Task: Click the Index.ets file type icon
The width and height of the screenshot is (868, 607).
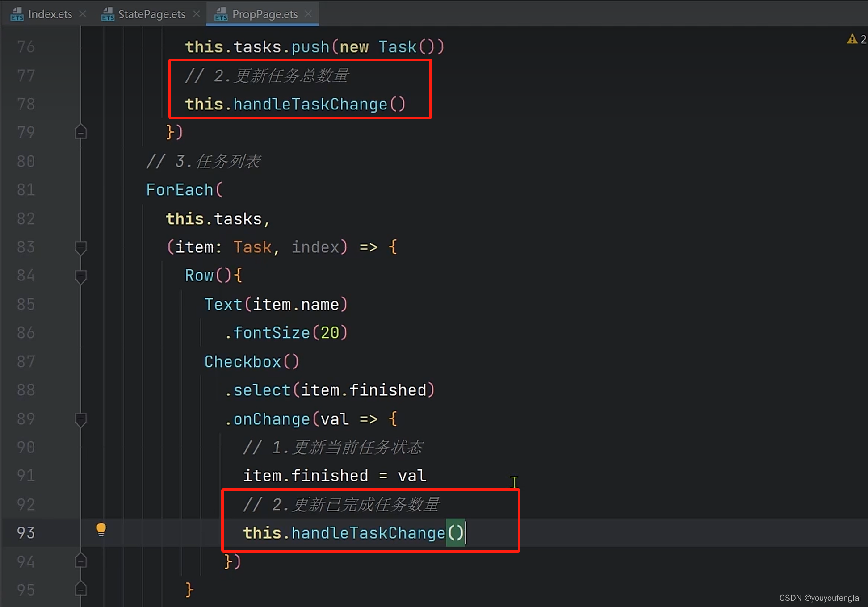Action: coord(17,14)
